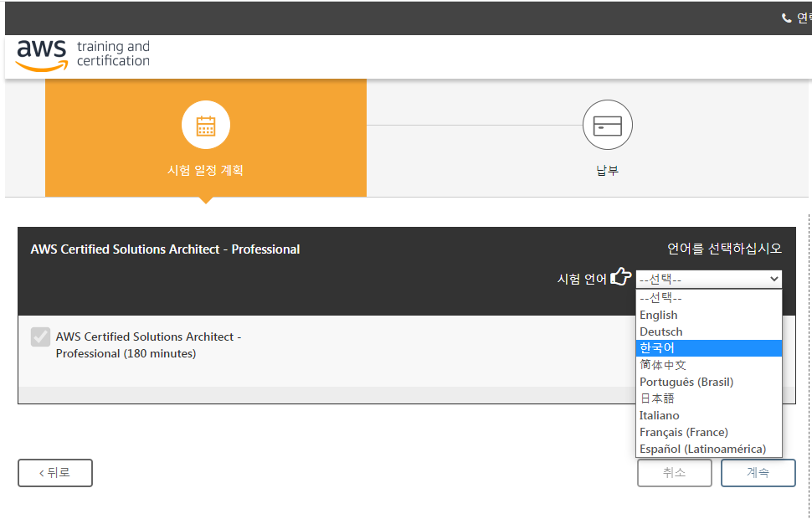Click the calendar icon for exam scheduling step

point(206,126)
